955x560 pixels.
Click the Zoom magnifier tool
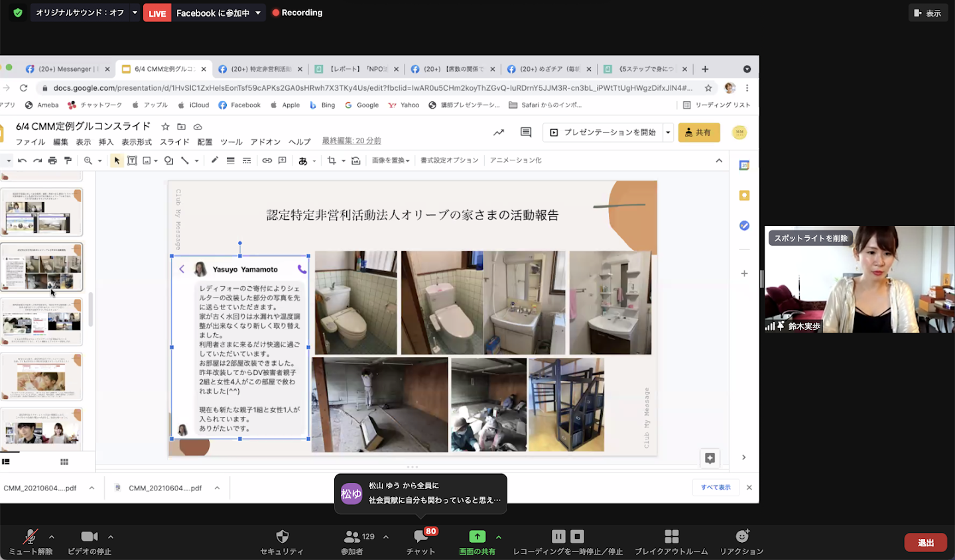click(88, 160)
